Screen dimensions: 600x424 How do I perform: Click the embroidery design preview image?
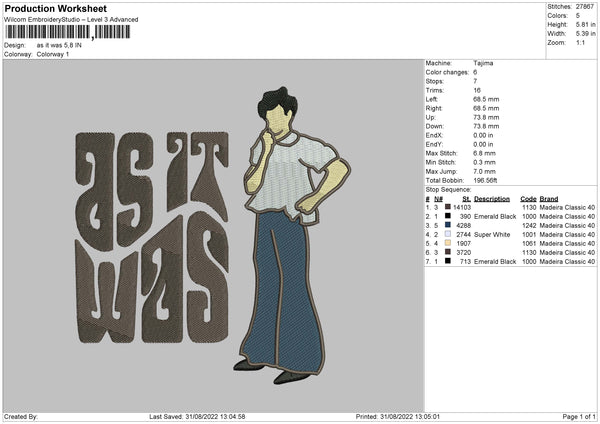[x=214, y=236]
